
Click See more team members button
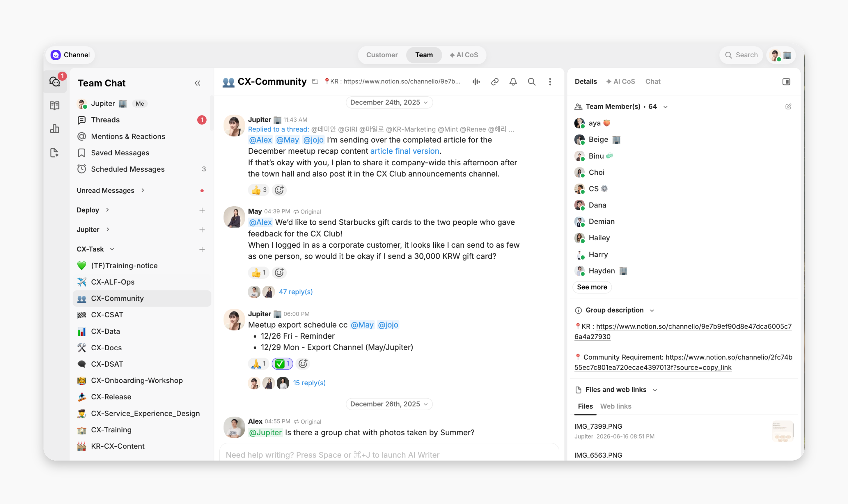coord(592,287)
